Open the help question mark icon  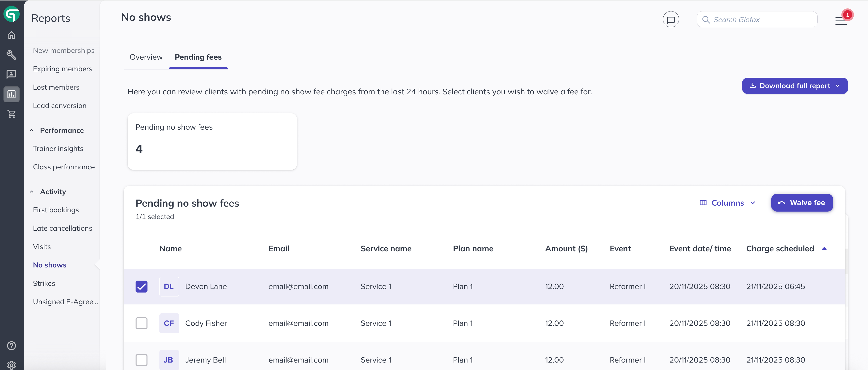point(11,345)
